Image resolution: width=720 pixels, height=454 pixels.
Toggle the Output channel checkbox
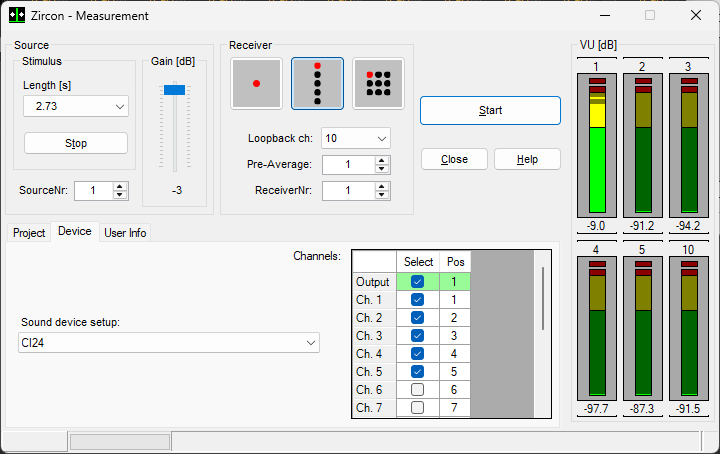417,281
